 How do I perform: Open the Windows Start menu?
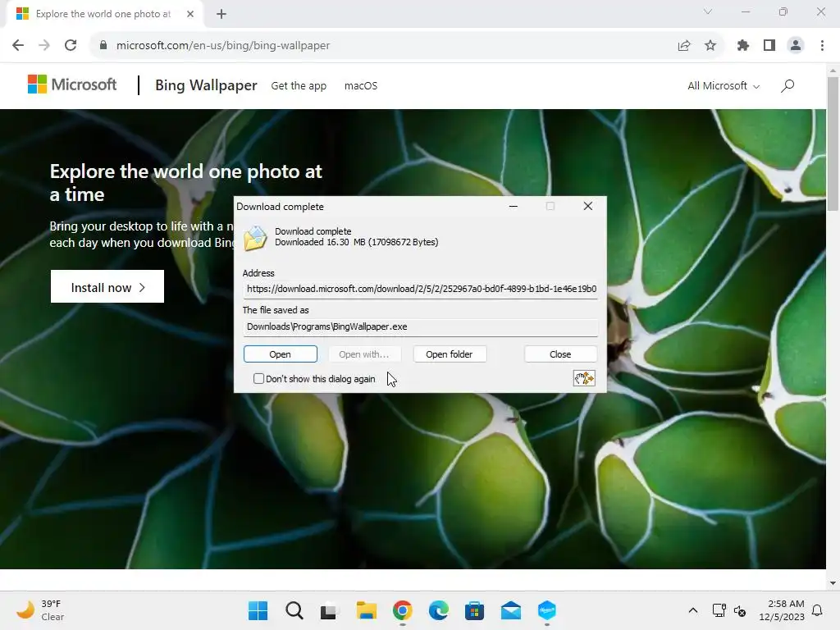point(258,610)
